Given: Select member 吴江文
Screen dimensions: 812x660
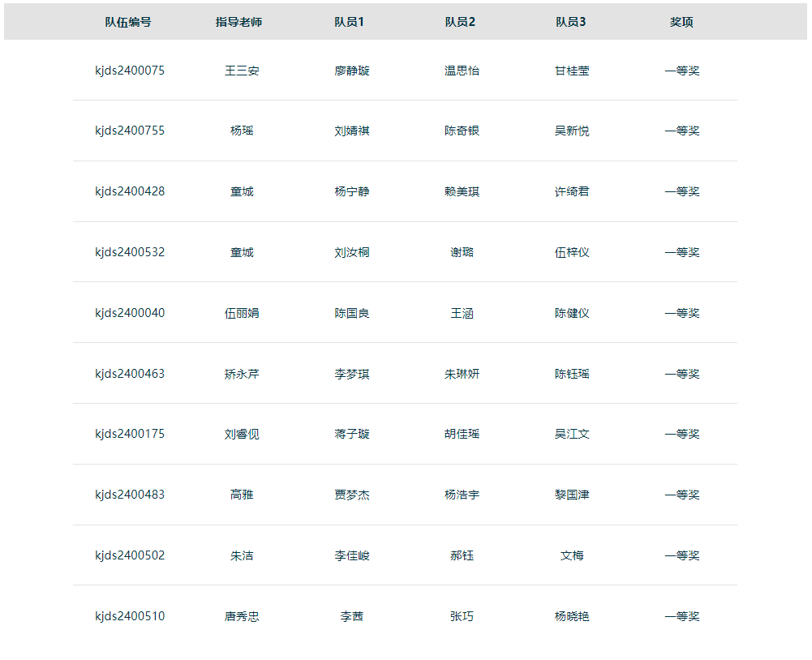Looking at the screenshot, I should [569, 434].
